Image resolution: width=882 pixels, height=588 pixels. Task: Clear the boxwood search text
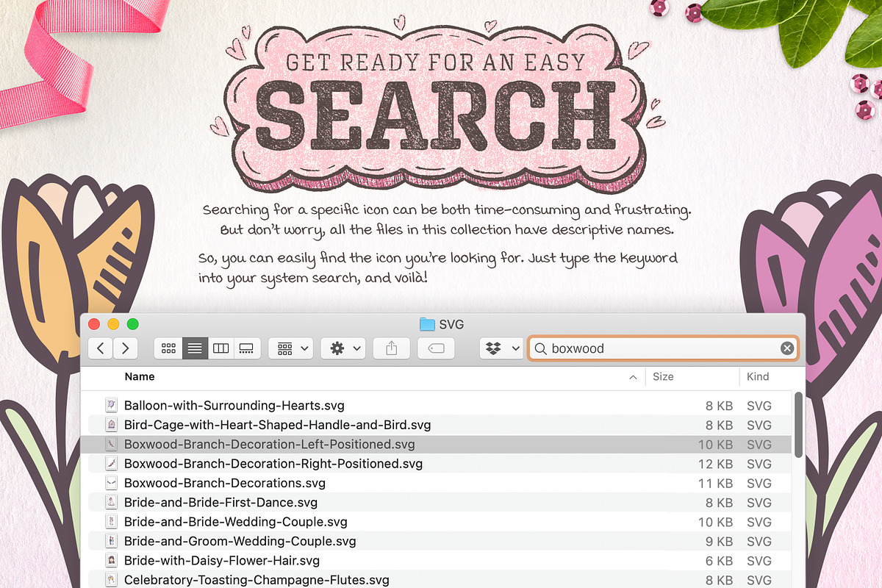786,348
